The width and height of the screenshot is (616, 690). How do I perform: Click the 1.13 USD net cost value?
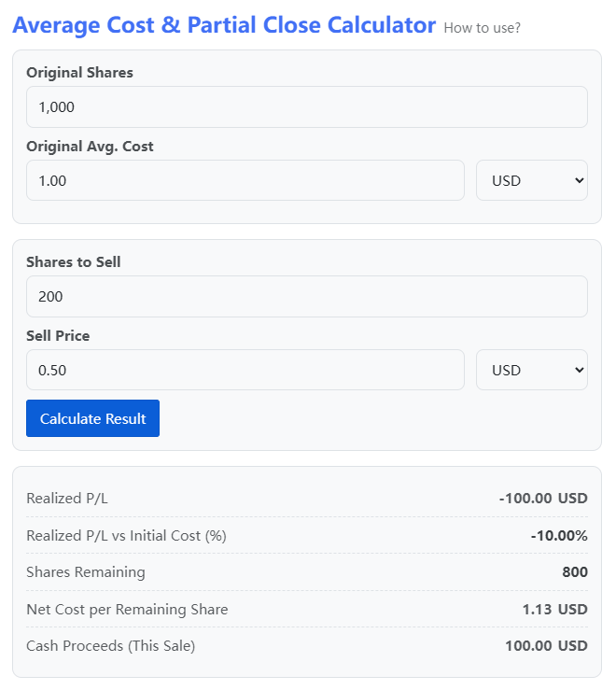554,610
